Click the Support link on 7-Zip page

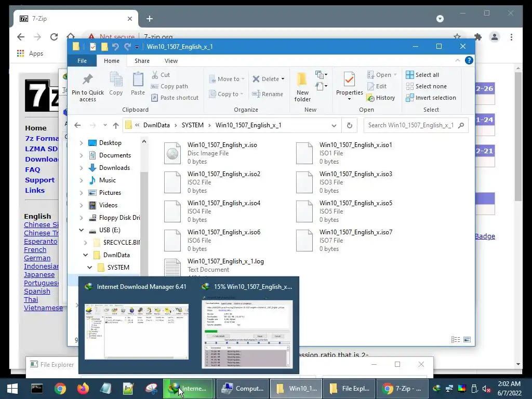(x=39, y=180)
